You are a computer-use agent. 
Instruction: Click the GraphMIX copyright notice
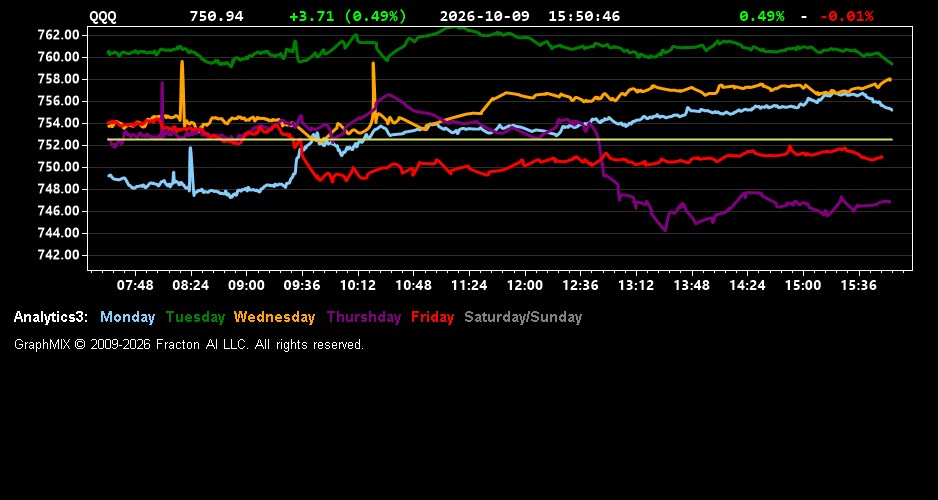click(189, 345)
